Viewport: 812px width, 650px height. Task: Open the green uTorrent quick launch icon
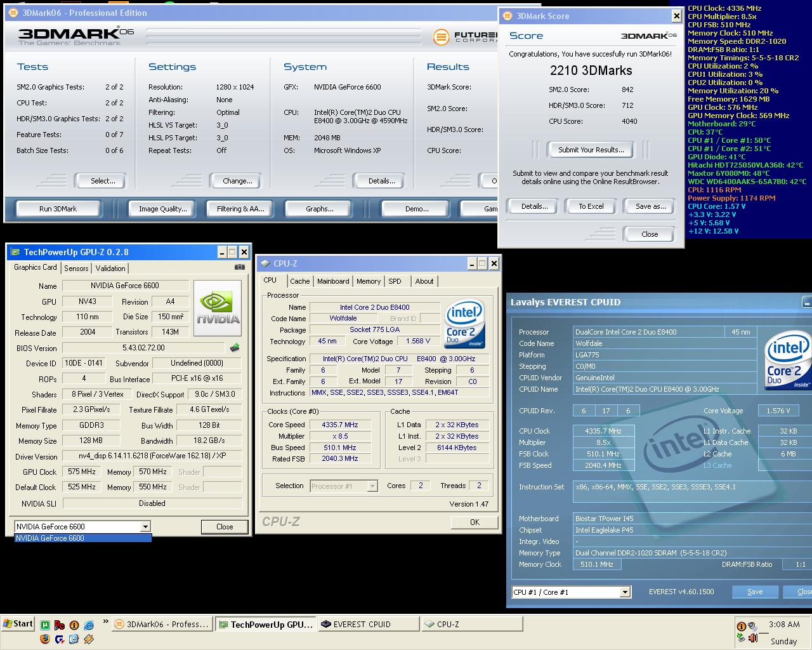(x=46, y=625)
